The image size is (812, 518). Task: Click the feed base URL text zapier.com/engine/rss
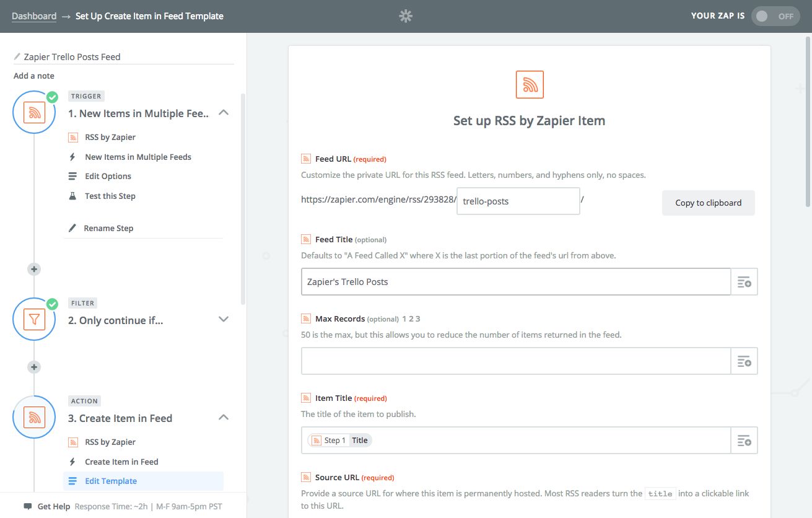[x=378, y=201]
